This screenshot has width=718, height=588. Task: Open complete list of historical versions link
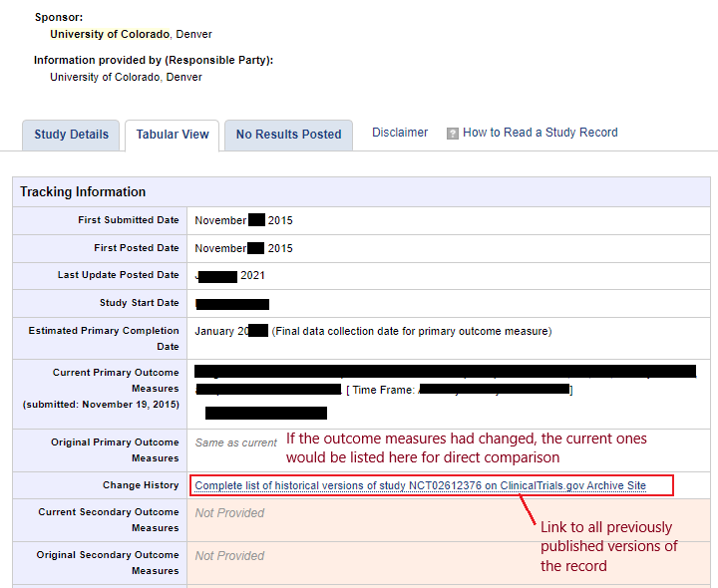click(x=420, y=486)
